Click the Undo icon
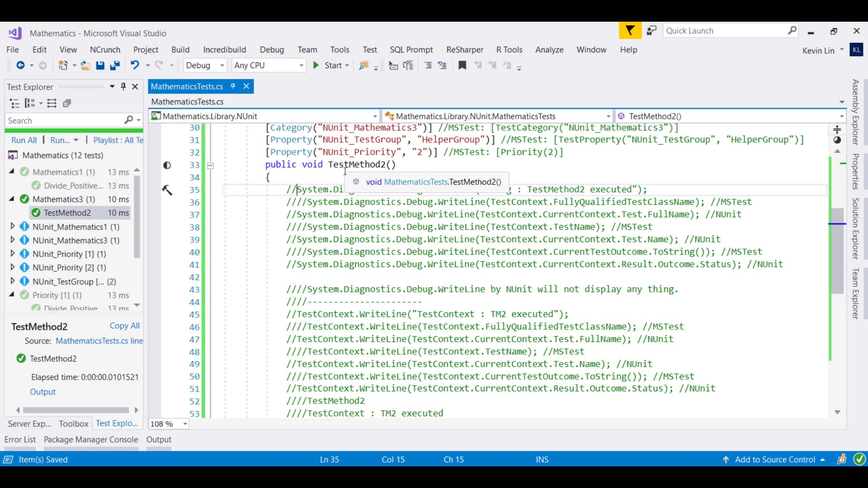 pos(135,65)
